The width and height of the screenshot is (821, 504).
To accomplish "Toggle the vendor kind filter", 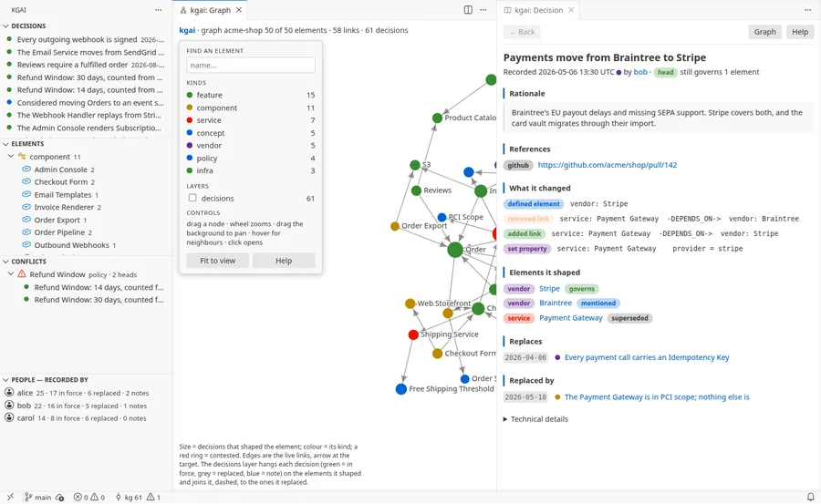I will (251, 146).
